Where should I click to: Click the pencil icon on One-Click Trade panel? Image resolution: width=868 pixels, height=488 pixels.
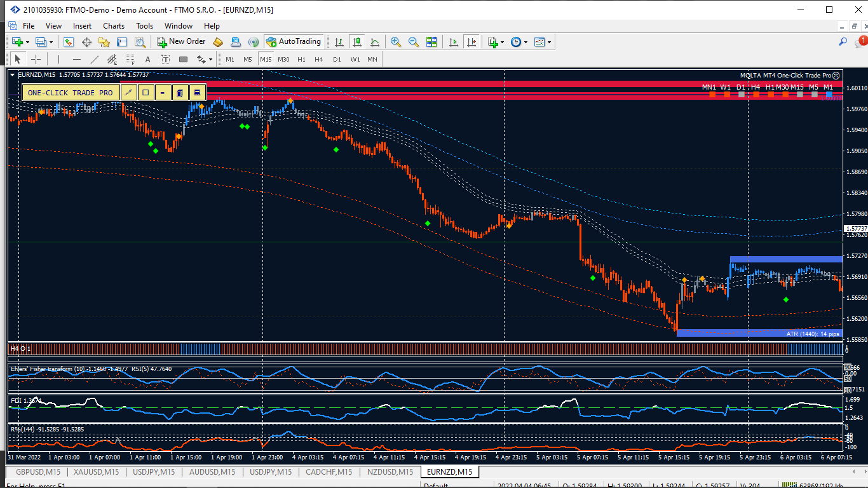click(x=128, y=93)
